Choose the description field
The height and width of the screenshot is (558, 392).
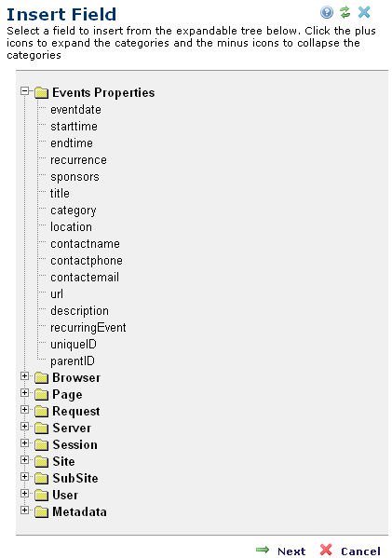(x=79, y=311)
